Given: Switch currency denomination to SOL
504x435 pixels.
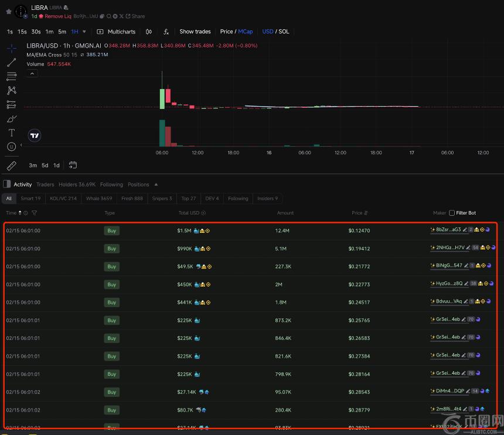Looking at the screenshot, I should [284, 32].
